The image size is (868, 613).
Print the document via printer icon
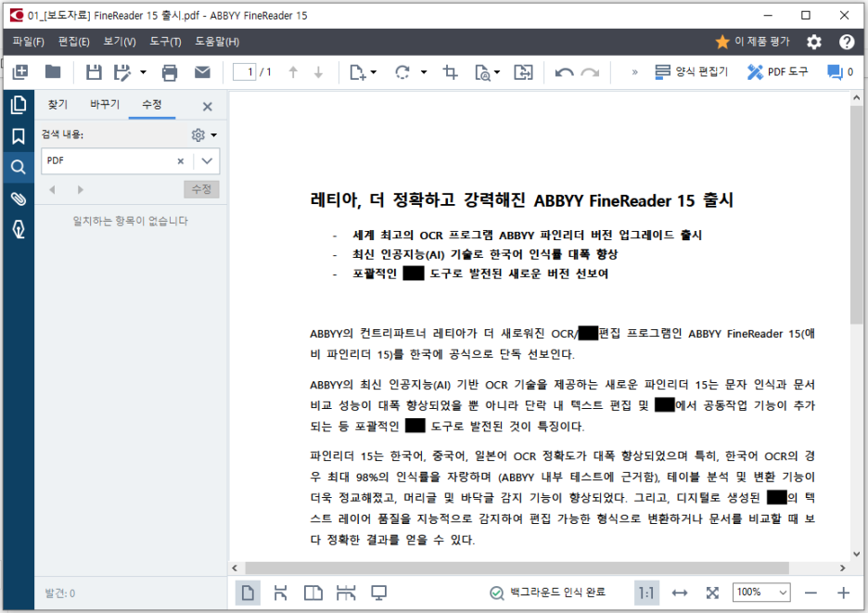coord(170,72)
